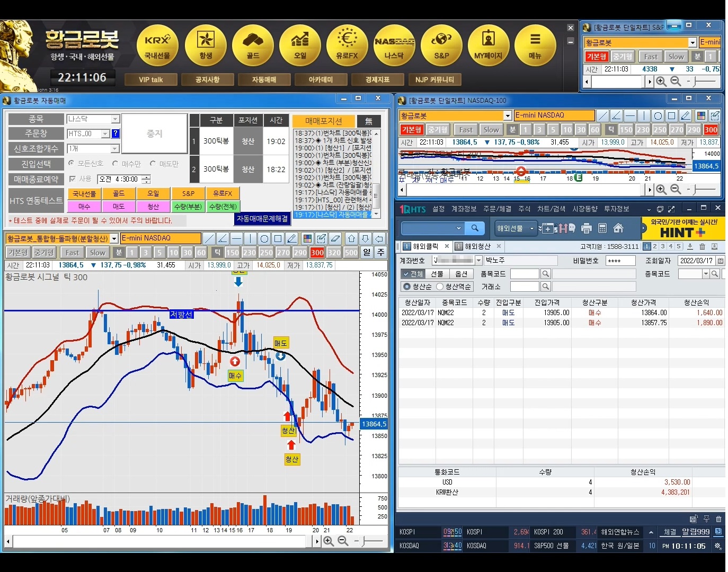Toggle 사용 checkbox for 매매종료예약

pos(73,179)
